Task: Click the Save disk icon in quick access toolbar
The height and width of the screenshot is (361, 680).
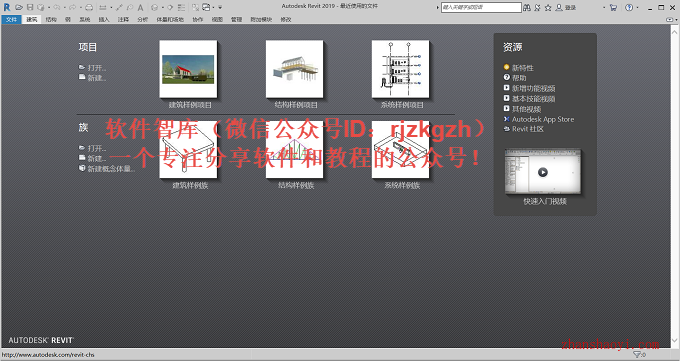Action: 30,7
